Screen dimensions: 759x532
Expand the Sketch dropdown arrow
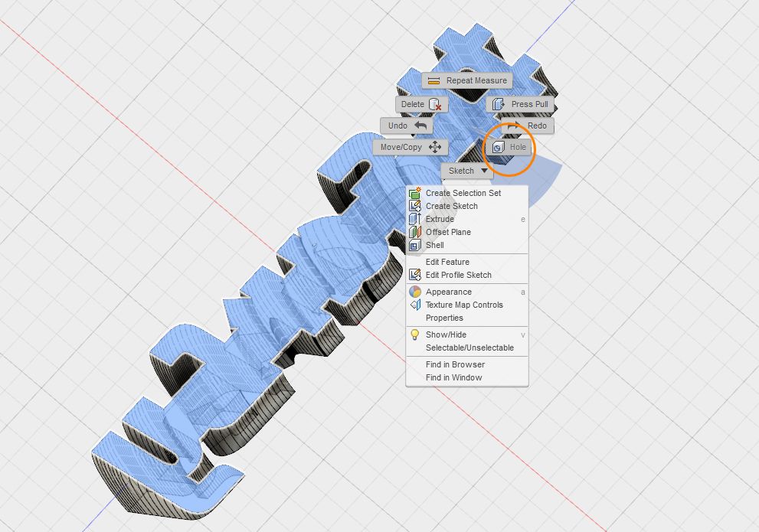point(483,171)
